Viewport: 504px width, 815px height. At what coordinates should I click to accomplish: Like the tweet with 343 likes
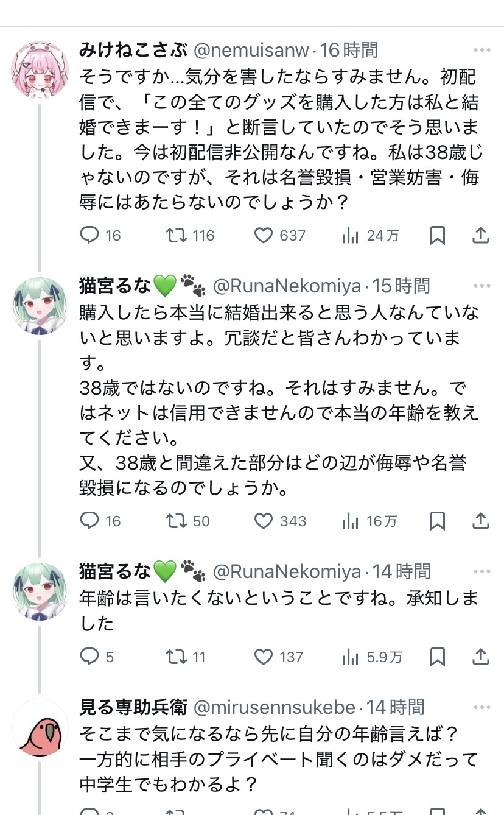pyautogui.click(x=264, y=521)
